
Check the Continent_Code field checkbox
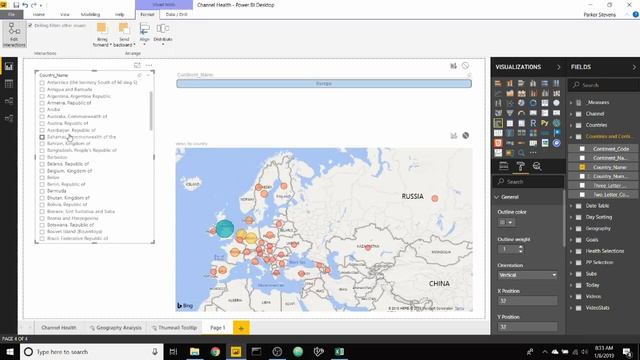(582, 149)
